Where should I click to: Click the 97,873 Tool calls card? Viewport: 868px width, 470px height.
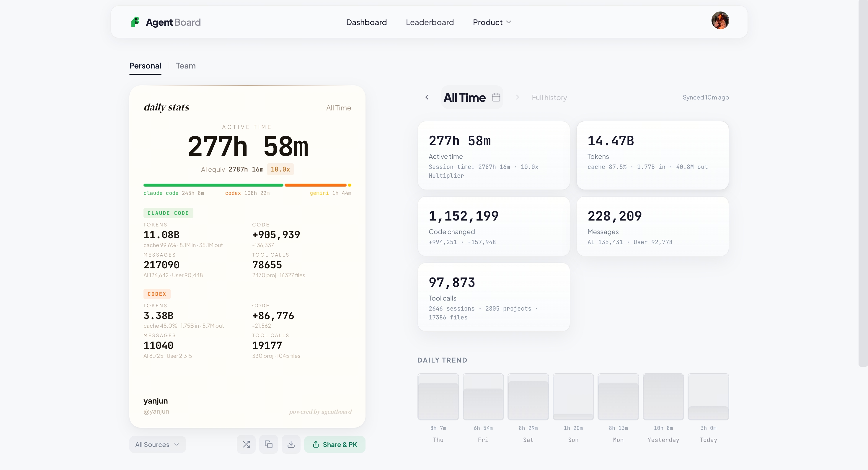(494, 297)
